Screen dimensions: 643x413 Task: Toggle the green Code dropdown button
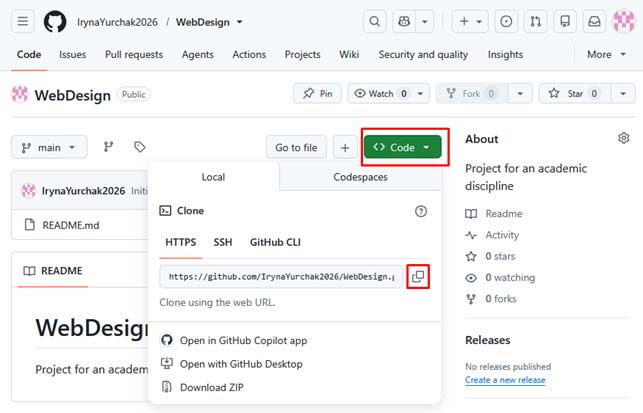point(402,147)
